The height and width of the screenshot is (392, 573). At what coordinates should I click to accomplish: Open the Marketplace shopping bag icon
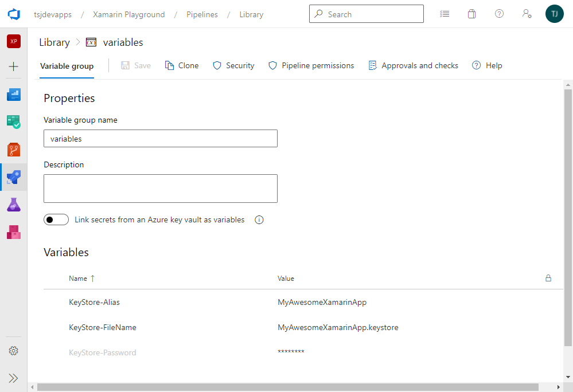click(x=471, y=14)
